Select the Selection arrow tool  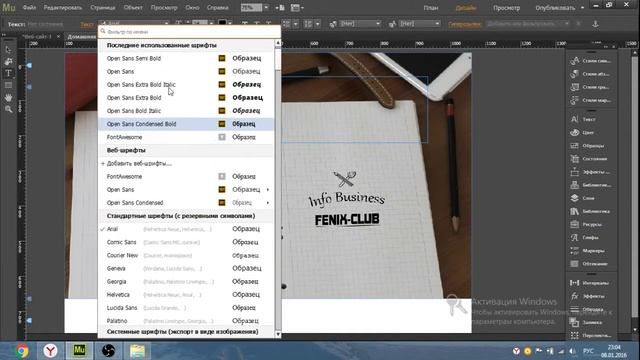click(8, 50)
